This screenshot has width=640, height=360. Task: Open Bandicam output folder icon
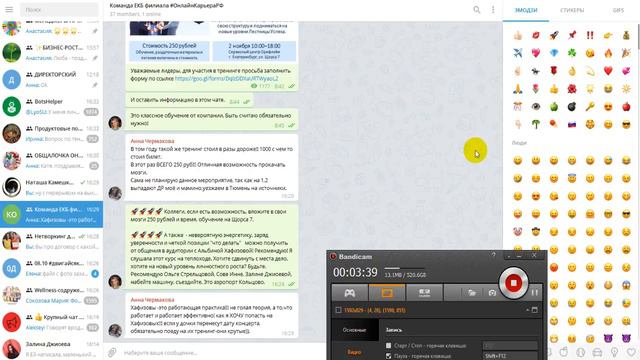point(472,293)
